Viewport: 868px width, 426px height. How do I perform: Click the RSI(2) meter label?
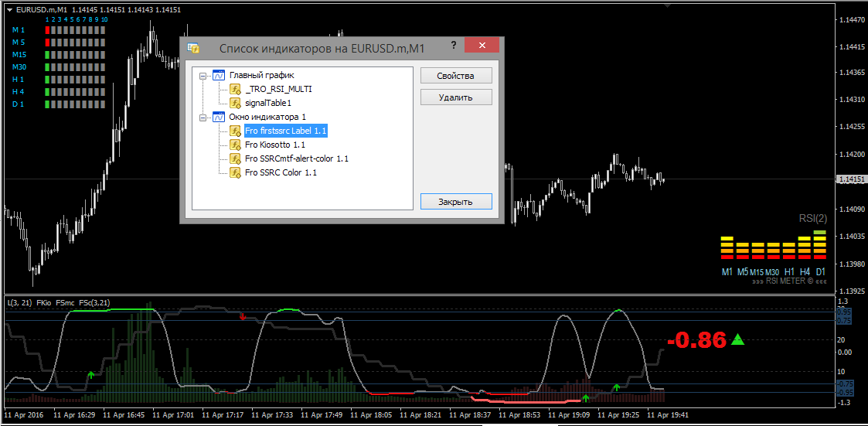click(x=812, y=218)
